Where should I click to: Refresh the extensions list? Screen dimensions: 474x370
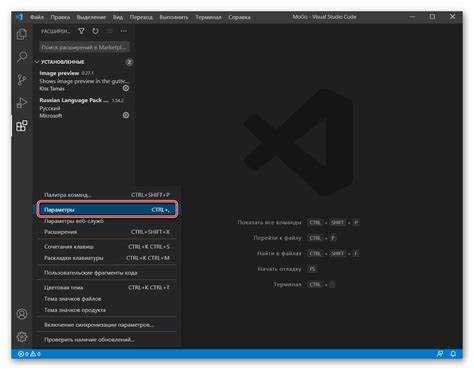[95, 31]
